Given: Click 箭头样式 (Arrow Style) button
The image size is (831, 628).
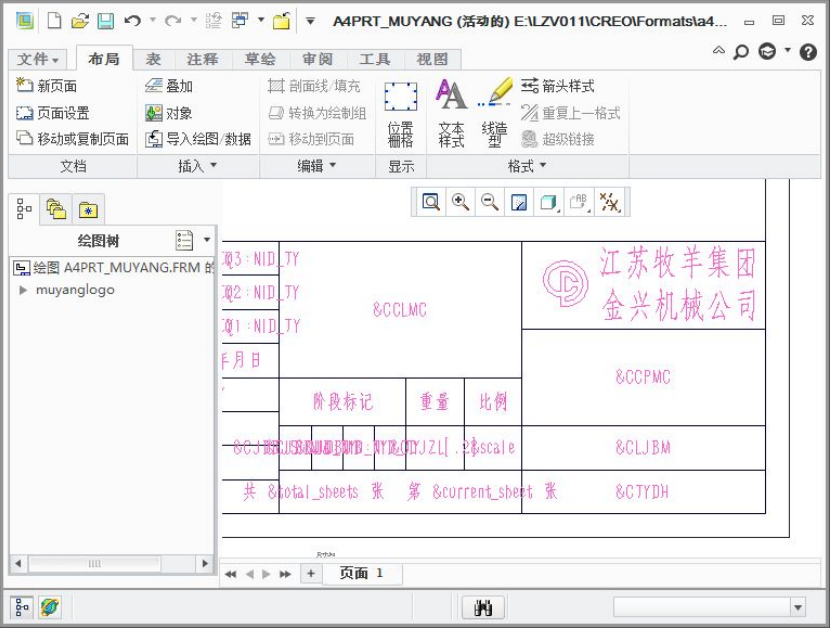Looking at the screenshot, I should tap(557, 85).
